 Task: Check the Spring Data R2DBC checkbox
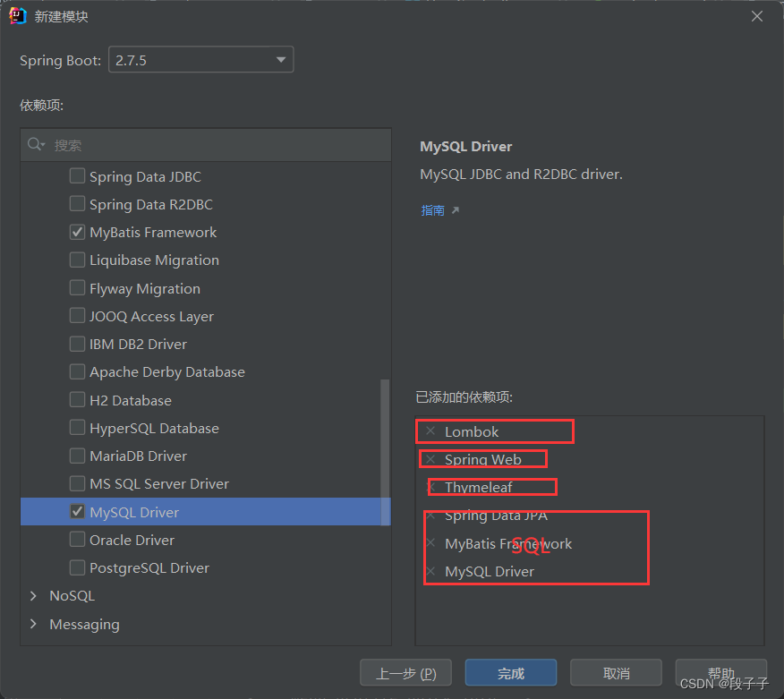(77, 204)
